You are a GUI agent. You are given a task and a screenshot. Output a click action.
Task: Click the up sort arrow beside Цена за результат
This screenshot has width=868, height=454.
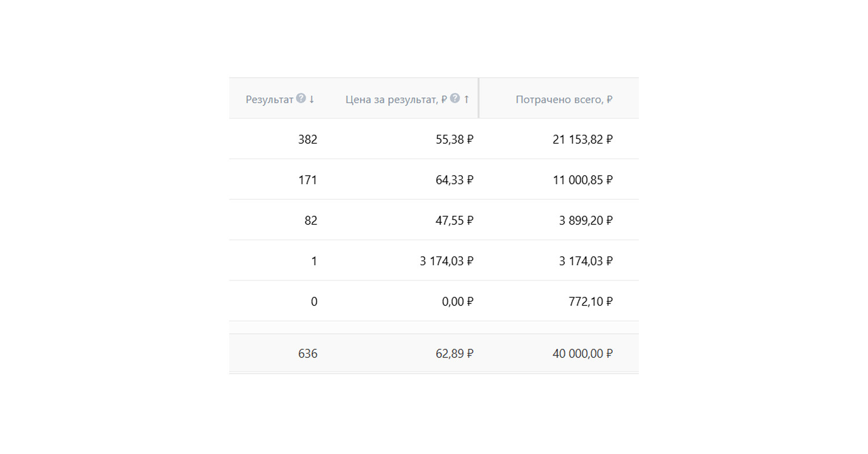(x=466, y=99)
